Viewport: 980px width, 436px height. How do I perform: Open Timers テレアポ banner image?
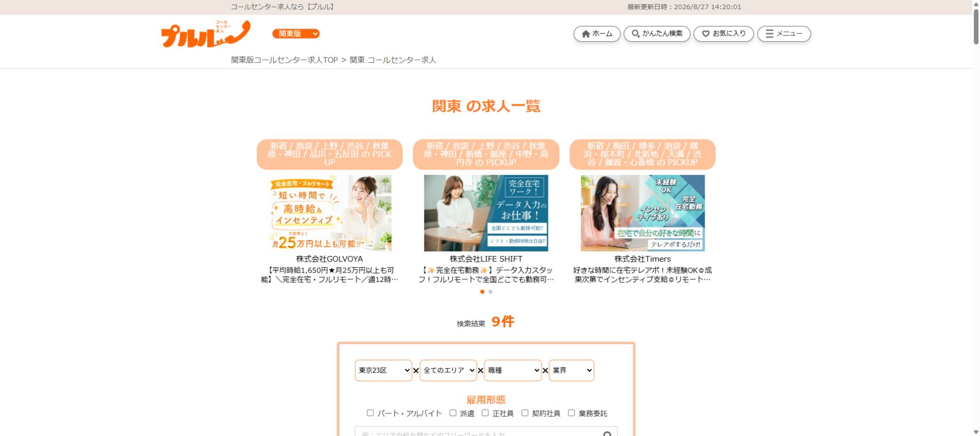(x=643, y=213)
